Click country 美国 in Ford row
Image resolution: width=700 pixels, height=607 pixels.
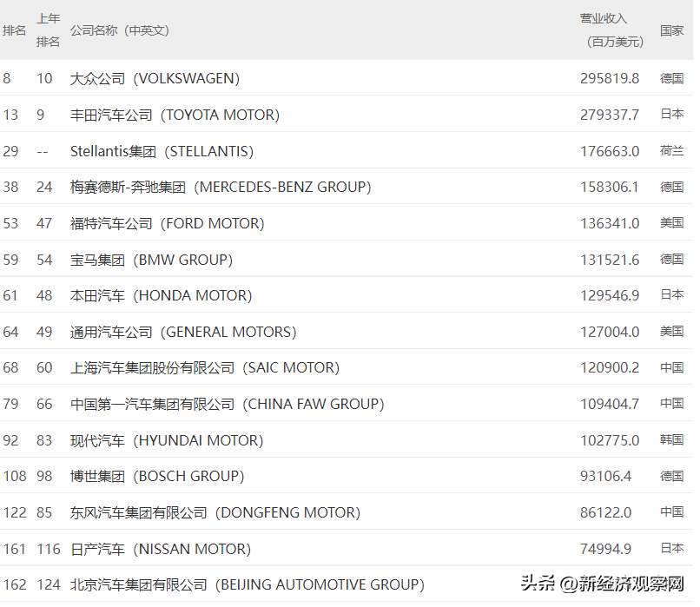[x=671, y=222]
